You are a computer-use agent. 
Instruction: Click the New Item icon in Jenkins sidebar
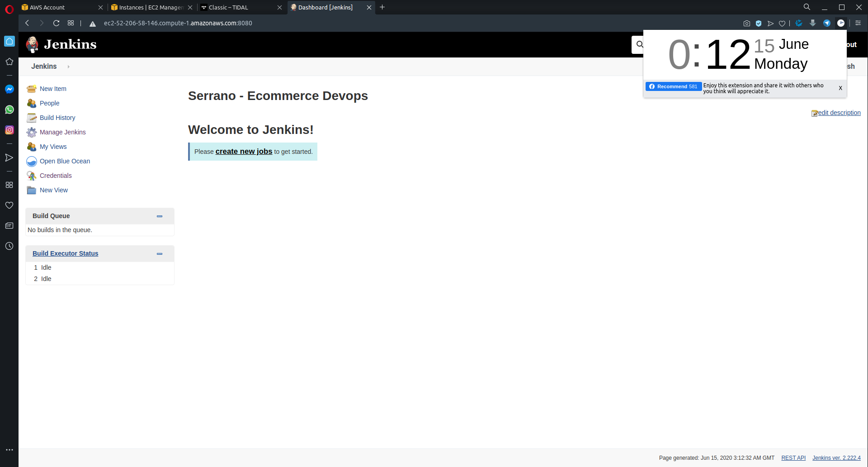(x=32, y=89)
